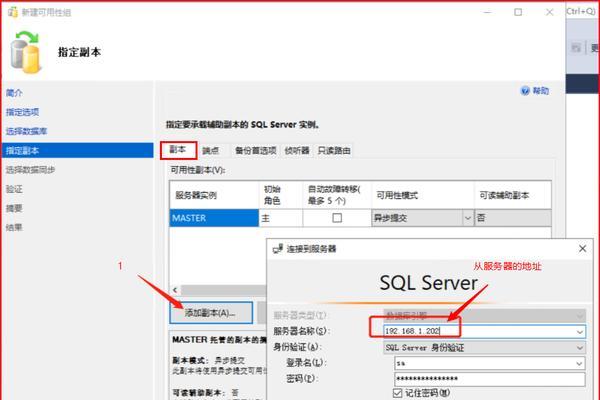The height and width of the screenshot is (400, 600).
Task: Close the 连接到服务器 dialog
Action: coord(582,249)
